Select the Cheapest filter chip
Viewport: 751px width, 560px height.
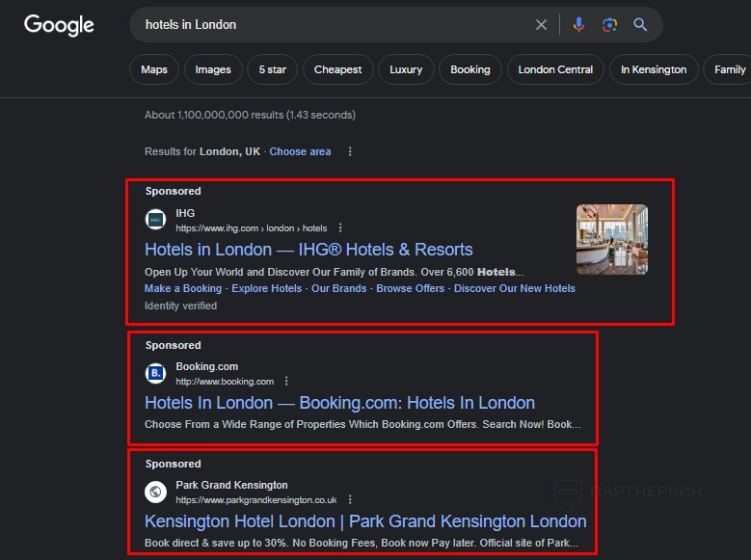click(337, 69)
